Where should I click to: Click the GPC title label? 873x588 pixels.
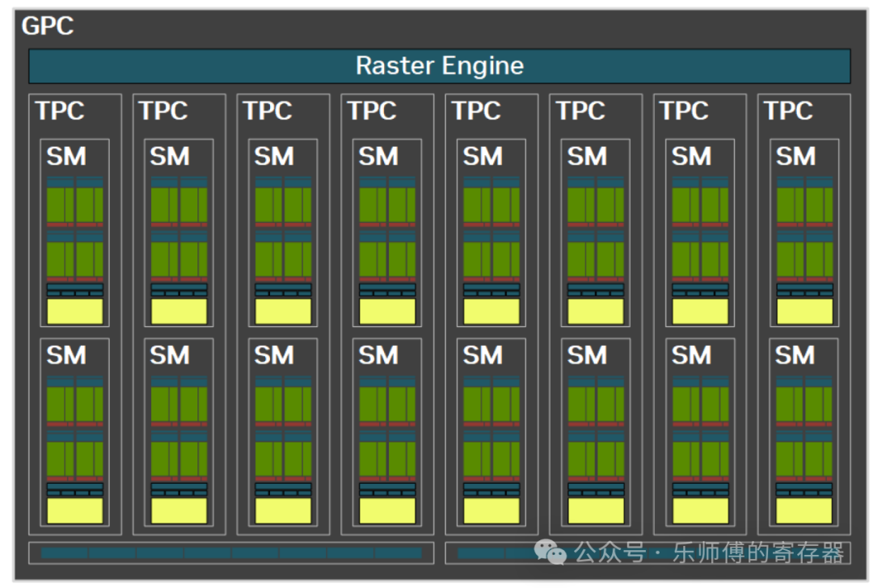pyautogui.click(x=47, y=26)
